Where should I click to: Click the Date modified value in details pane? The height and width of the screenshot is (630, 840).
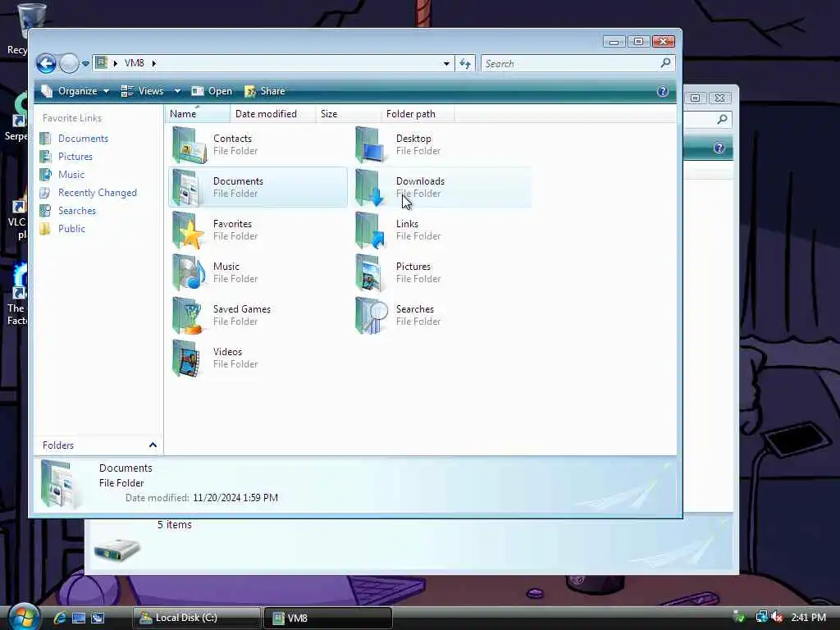click(x=235, y=498)
